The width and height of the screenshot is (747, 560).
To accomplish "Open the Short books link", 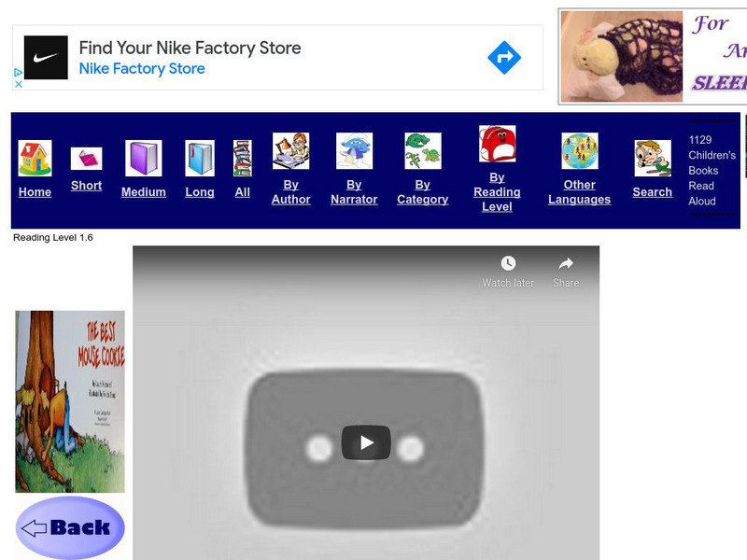I will (x=86, y=185).
